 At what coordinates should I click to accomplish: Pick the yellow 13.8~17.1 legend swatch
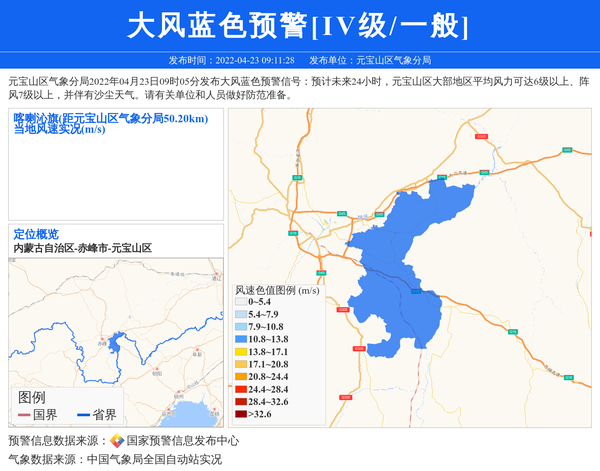pos(240,352)
